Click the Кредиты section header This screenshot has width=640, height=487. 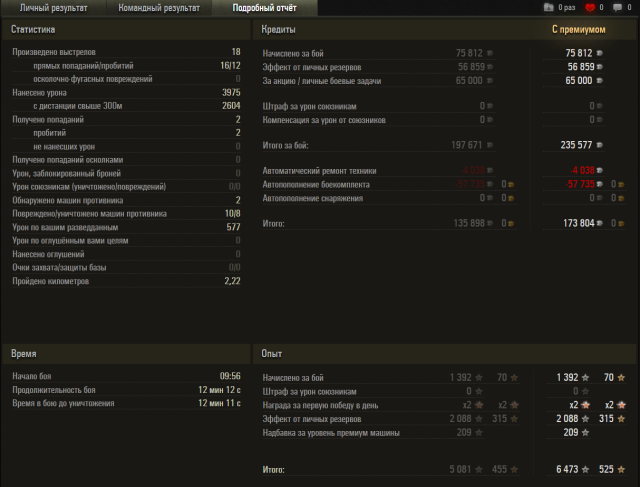(x=279, y=30)
